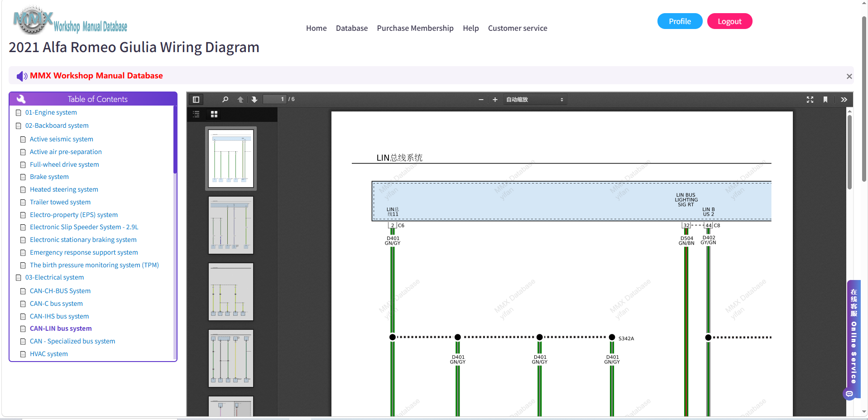This screenshot has width=868, height=420.
Task: Open online service chat icon
Action: coord(849,394)
